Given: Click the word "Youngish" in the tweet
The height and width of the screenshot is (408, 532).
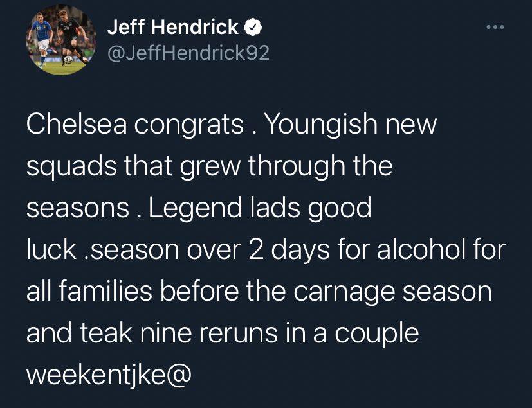Looking at the screenshot, I should (320, 126).
